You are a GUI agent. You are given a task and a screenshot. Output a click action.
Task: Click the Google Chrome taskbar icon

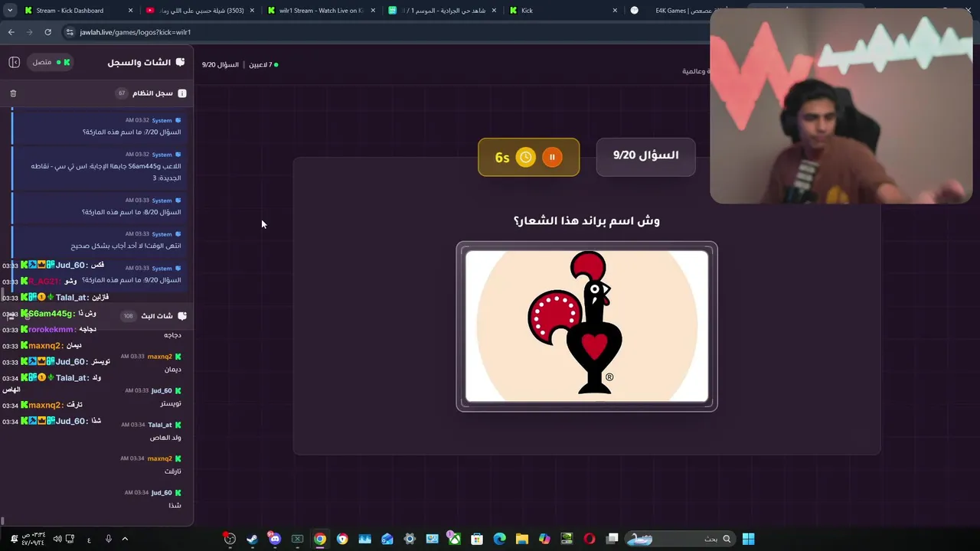point(320,539)
